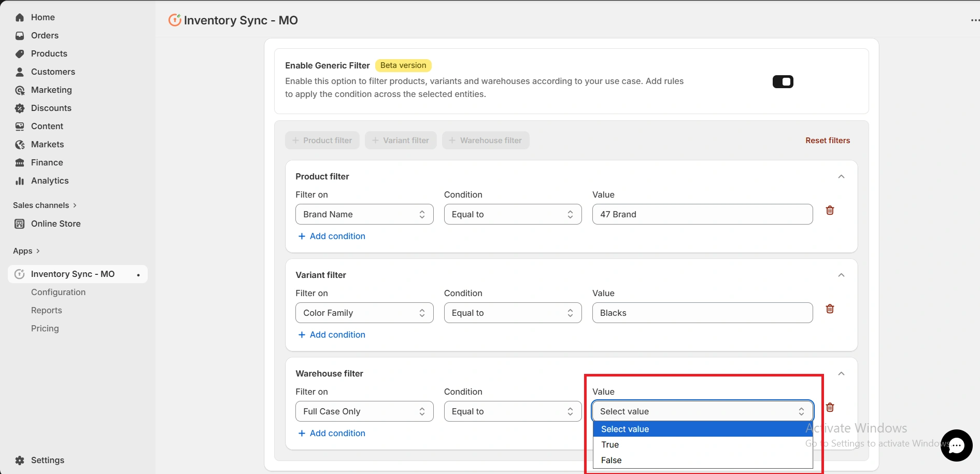980x474 pixels.
Task: Click the 47 Brand value input field
Action: tap(702, 214)
